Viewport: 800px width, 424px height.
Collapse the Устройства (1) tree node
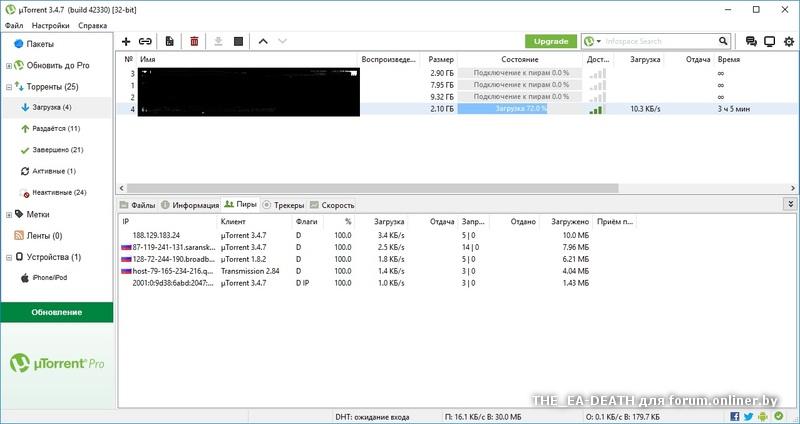[x=9, y=258]
